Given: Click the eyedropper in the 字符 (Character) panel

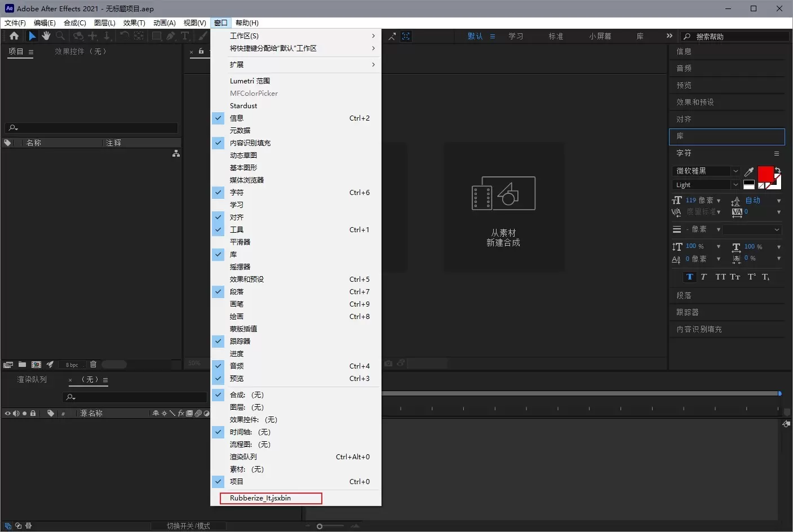Looking at the screenshot, I should [749, 171].
